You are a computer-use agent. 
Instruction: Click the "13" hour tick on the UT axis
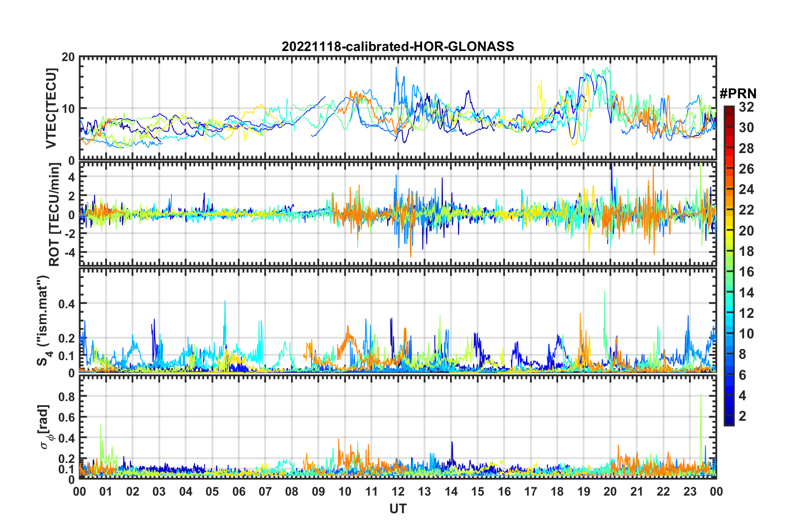tap(424, 491)
